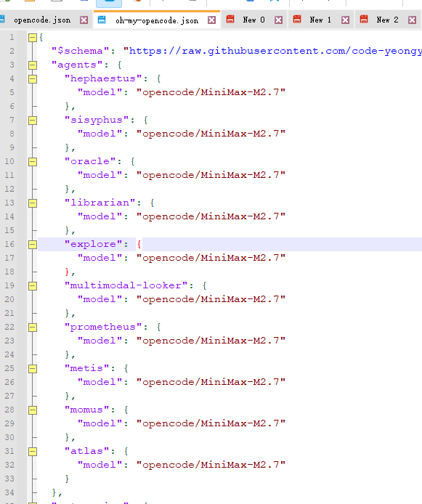Collapse the "hephaestus" block fold marker
422x504 pixels.
click(x=33, y=79)
